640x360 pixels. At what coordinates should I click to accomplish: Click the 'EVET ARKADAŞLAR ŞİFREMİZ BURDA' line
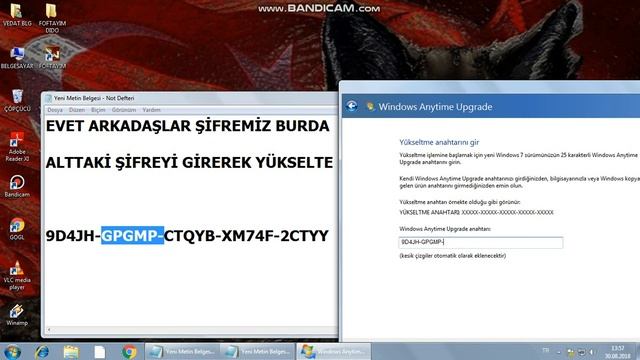click(187, 126)
